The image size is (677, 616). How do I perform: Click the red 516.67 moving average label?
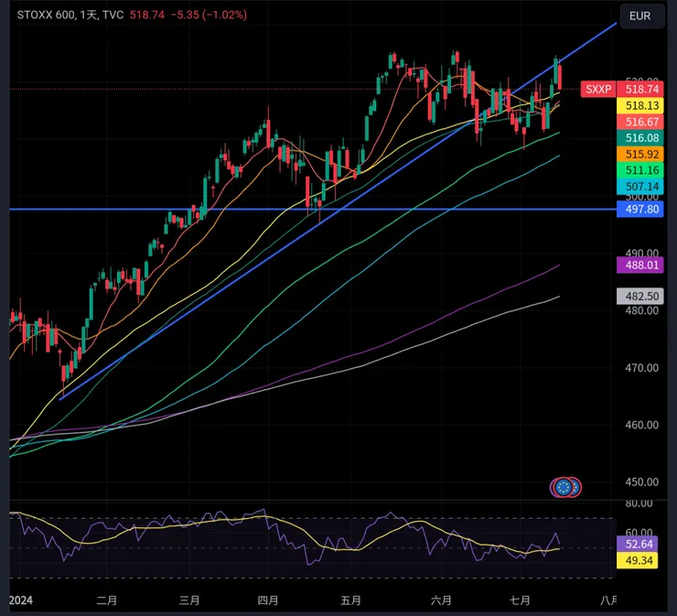639,122
